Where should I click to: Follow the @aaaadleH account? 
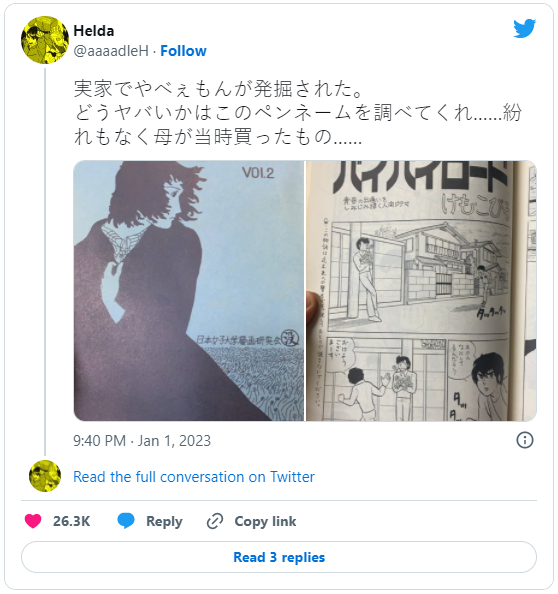[183, 51]
